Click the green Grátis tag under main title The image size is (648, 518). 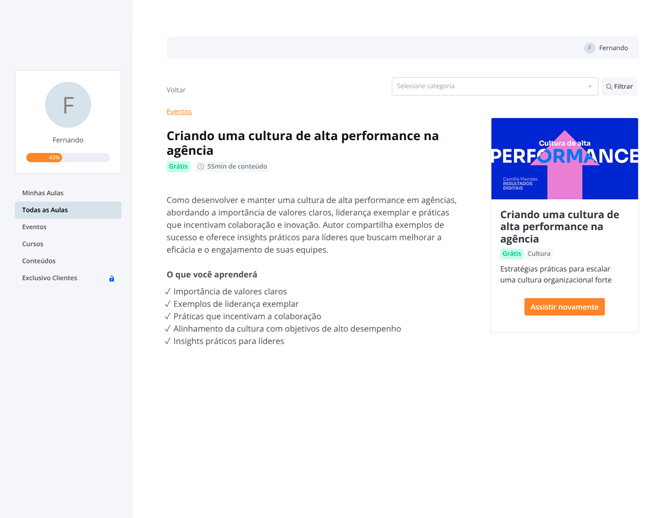[x=178, y=167]
